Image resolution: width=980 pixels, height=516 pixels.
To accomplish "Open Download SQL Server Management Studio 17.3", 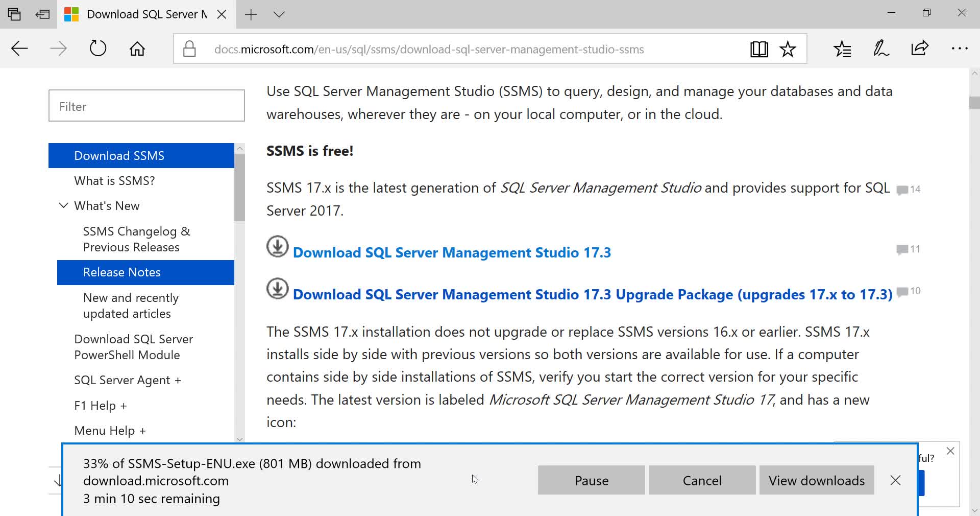I will (x=451, y=252).
